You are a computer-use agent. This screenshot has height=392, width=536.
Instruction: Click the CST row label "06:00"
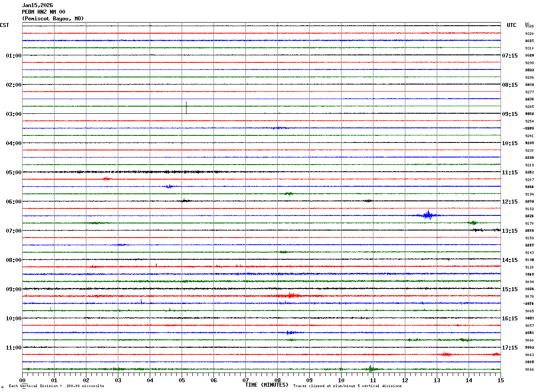(14, 202)
